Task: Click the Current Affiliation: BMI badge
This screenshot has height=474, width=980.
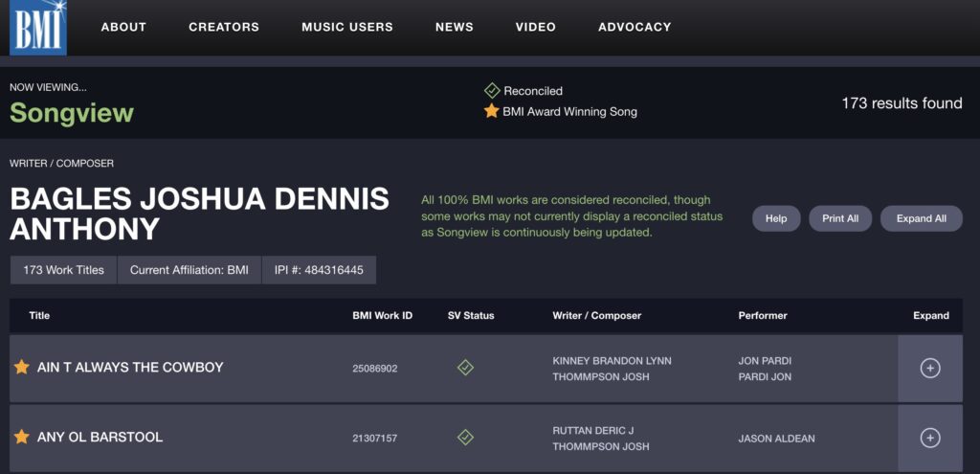Action: (x=189, y=270)
